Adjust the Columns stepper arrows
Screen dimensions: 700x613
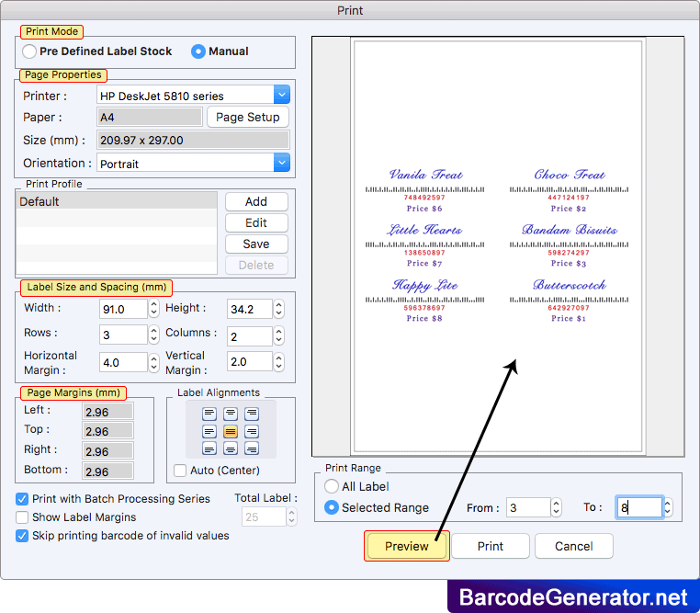point(278,335)
